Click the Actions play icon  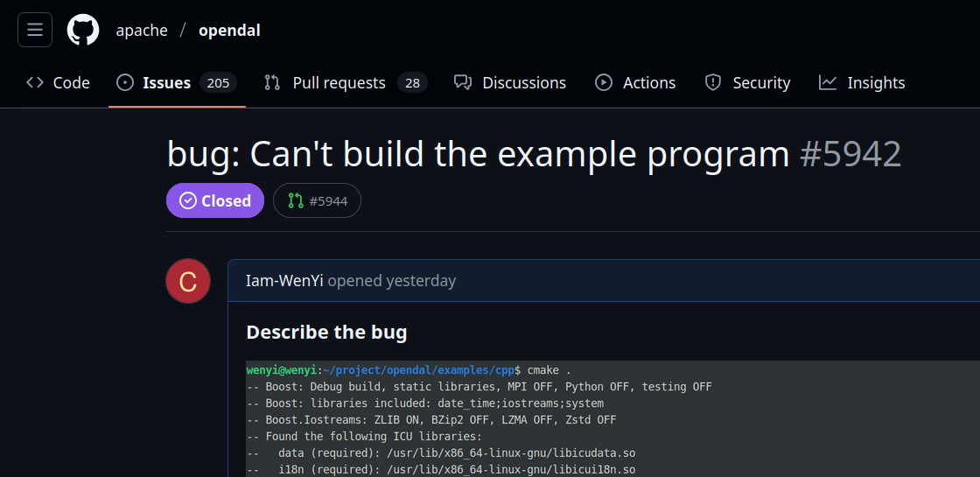(604, 82)
